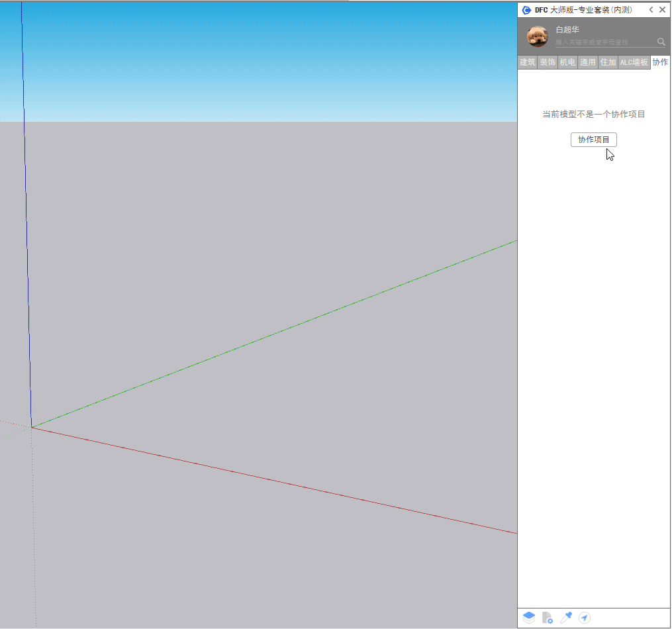Collapse the DFC panel with the left chevron
Image resolution: width=672 pixels, height=629 pixels.
tap(651, 10)
